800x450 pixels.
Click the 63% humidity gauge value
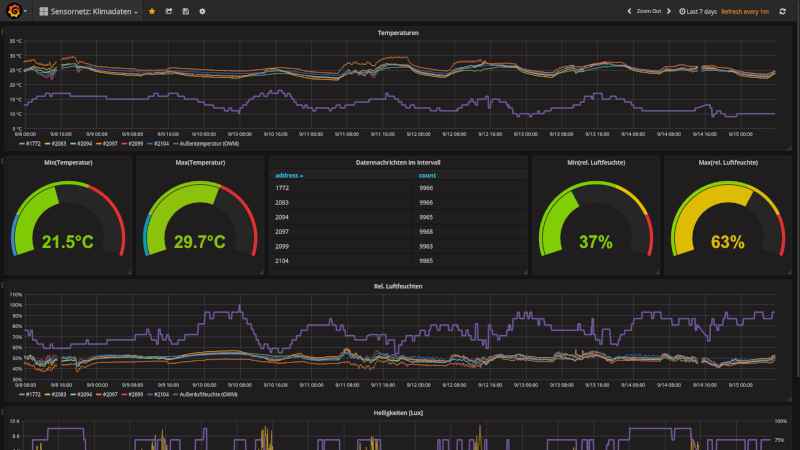click(728, 242)
